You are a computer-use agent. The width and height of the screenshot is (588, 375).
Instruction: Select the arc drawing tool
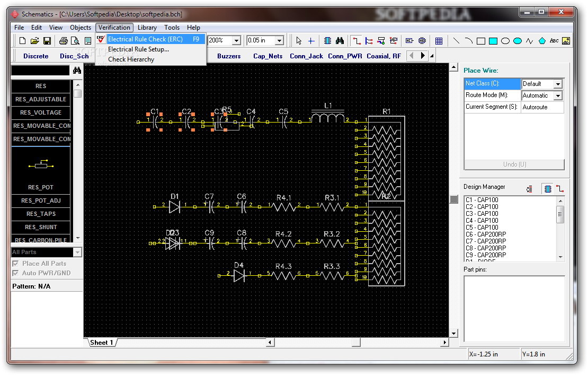coord(468,40)
